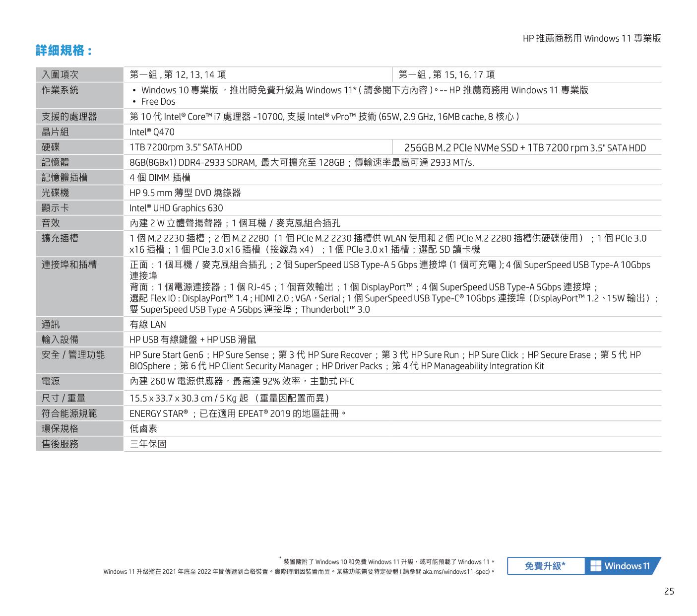Click the HP 9.5 mm 薄型 DVD 燒錄器 cell
This screenshot has width=697, height=616.
tap(185, 193)
